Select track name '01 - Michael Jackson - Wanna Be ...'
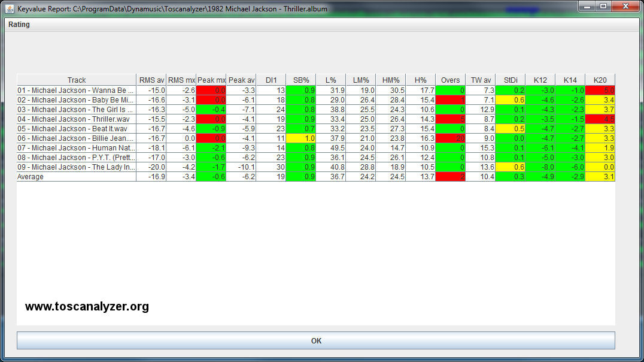Viewport: 644px width, 362px height. pyautogui.click(x=77, y=90)
